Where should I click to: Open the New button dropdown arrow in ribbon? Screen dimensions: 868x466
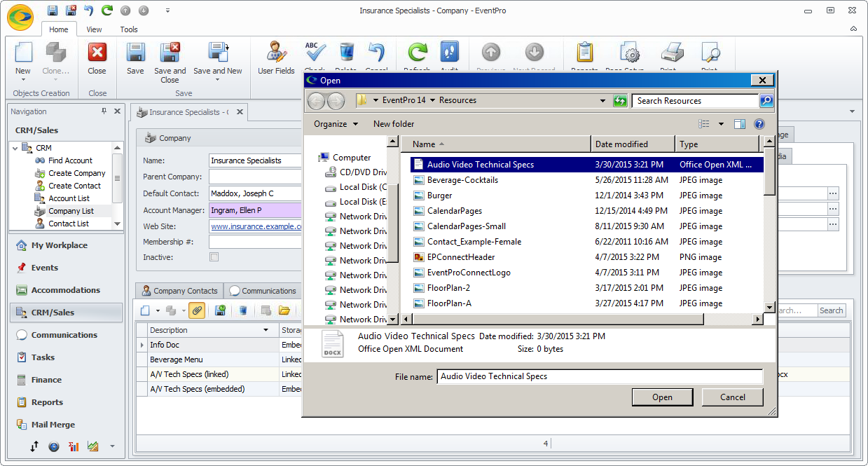(x=23, y=79)
